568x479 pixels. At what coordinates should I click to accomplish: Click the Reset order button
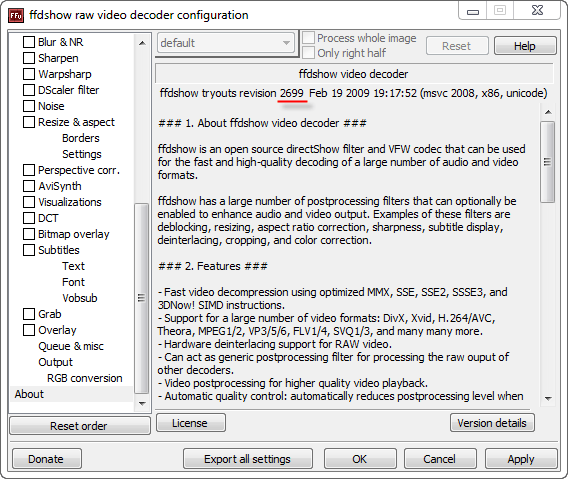pos(79,426)
